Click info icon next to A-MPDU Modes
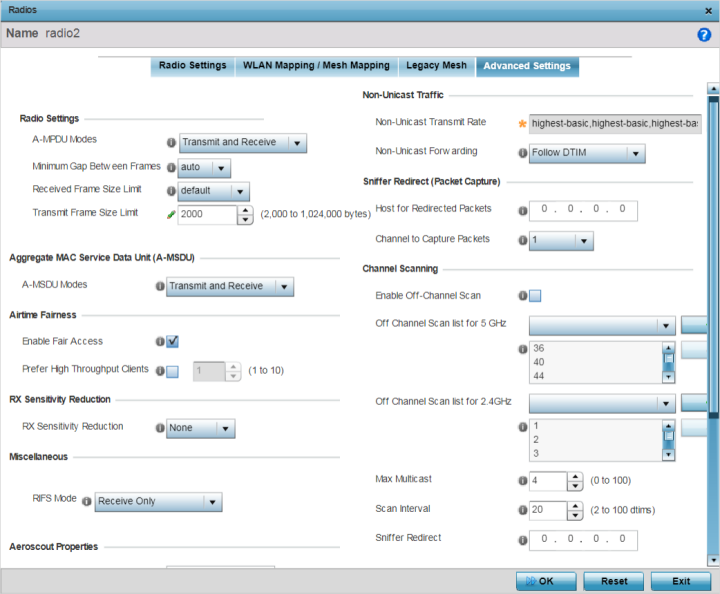 click(x=171, y=142)
